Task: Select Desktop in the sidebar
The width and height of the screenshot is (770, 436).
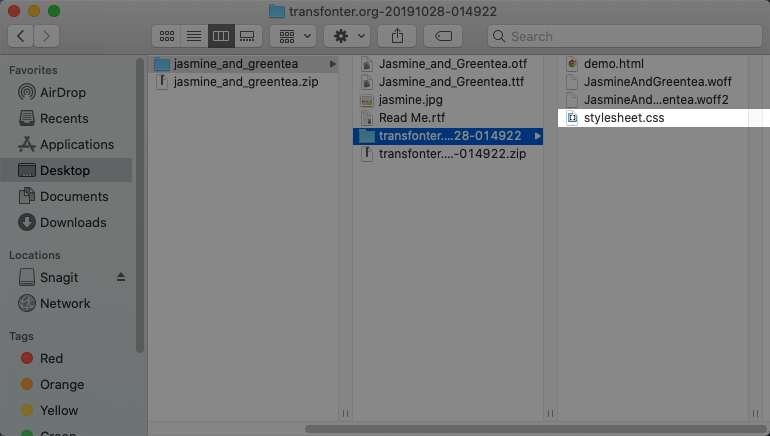Action: pyautogui.click(x=66, y=170)
